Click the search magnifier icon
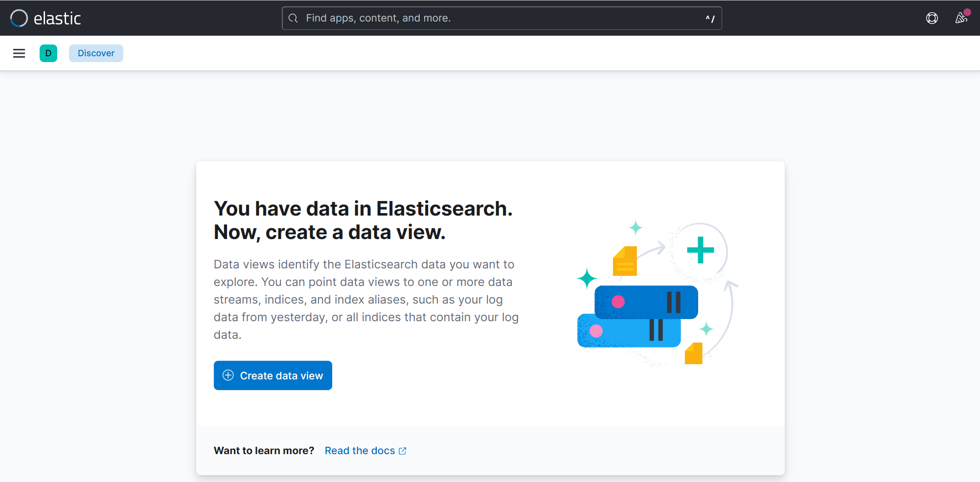 click(293, 18)
